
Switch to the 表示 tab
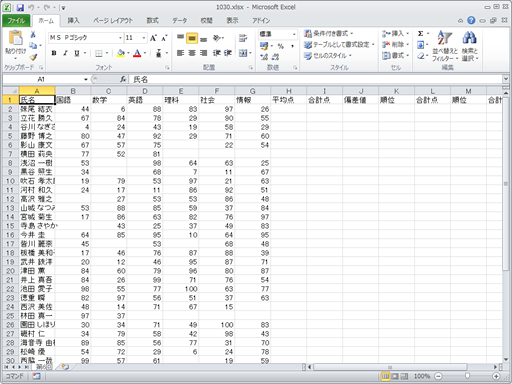[232, 21]
